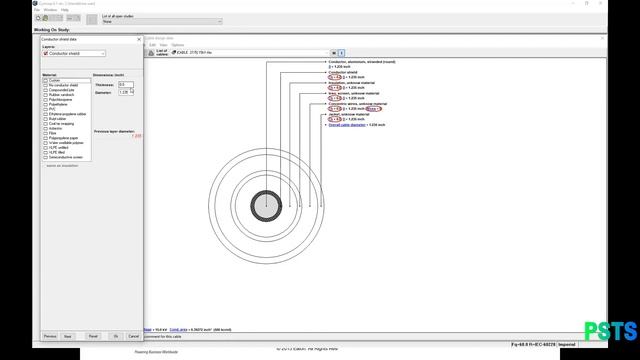The width and height of the screenshot is (640, 360).
Task: Click the large grey toolbar button beside studies list
Action: [92, 20]
